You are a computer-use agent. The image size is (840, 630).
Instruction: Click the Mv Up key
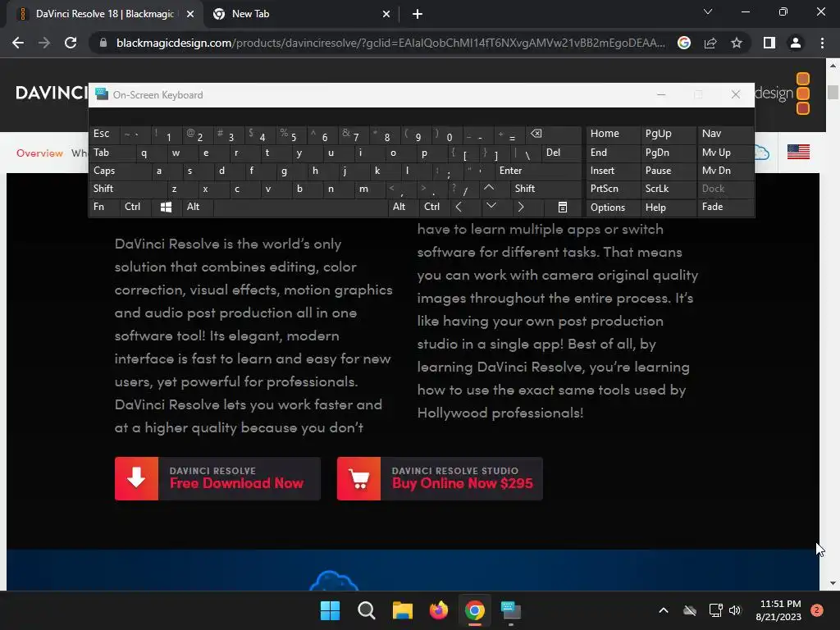click(725, 153)
